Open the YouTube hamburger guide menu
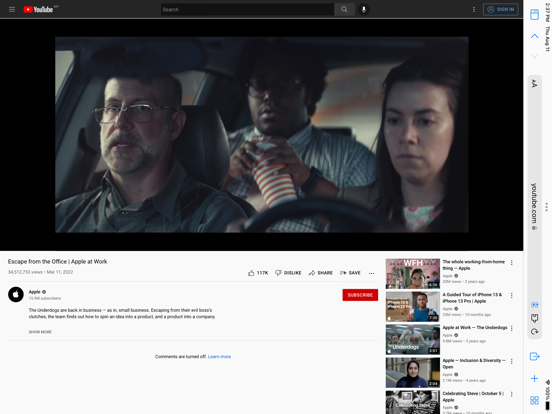Screen dimensions: 552x414 (12, 10)
